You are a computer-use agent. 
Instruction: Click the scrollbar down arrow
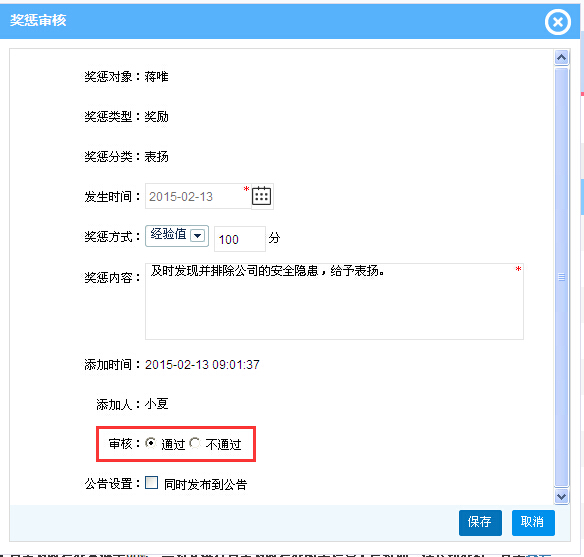[x=561, y=496]
